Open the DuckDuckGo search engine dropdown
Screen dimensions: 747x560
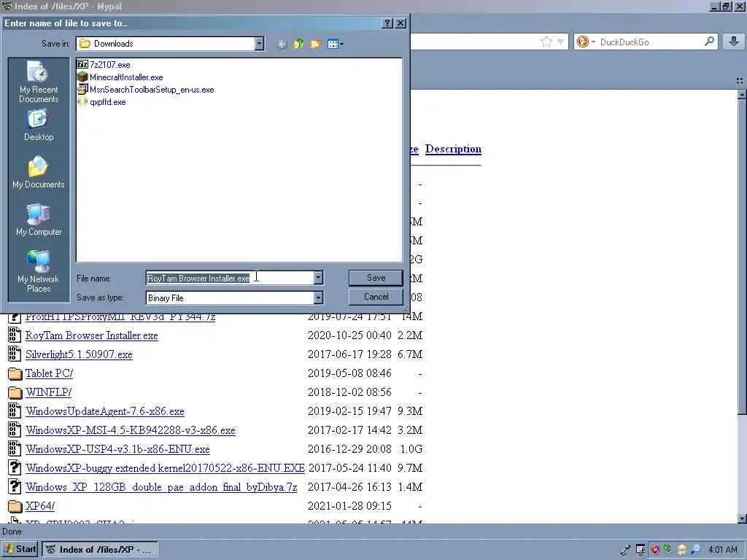click(x=586, y=42)
